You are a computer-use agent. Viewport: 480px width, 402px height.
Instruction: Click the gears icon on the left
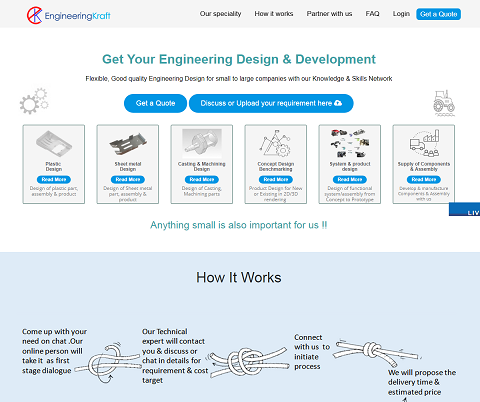[34, 101]
